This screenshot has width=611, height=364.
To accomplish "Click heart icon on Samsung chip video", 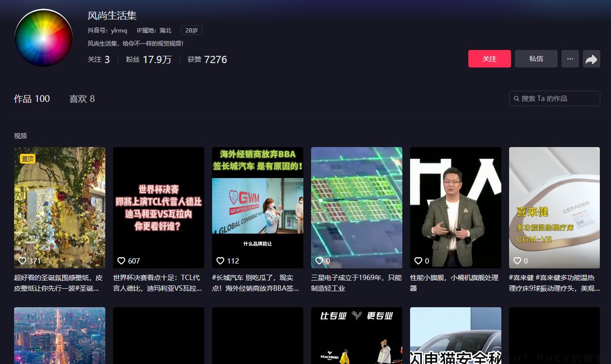I will coord(319,261).
